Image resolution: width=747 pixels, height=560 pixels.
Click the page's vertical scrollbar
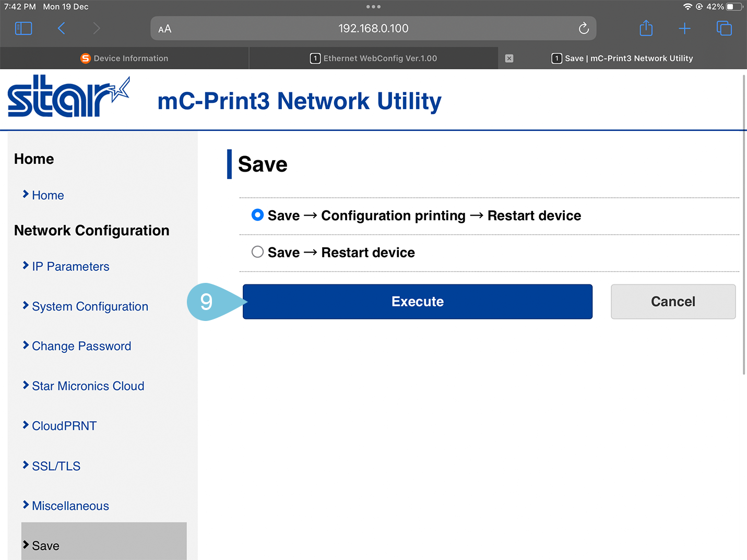click(744, 224)
